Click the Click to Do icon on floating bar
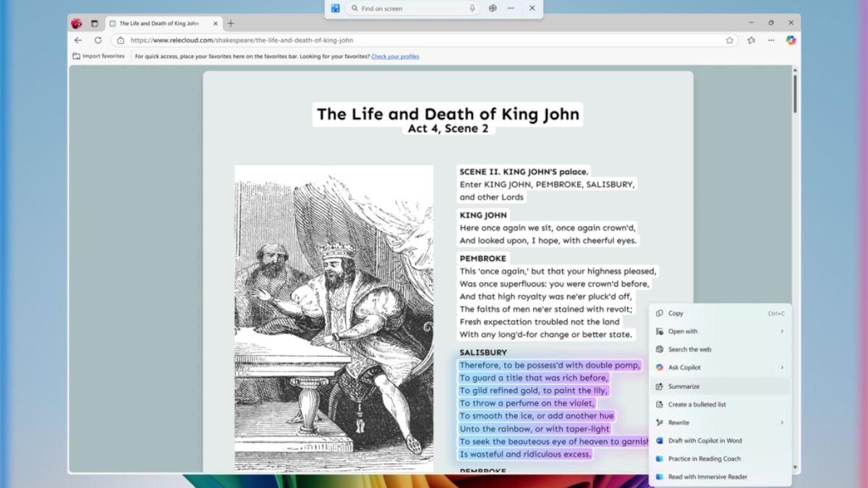The width and height of the screenshot is (868, 488). 336,9
